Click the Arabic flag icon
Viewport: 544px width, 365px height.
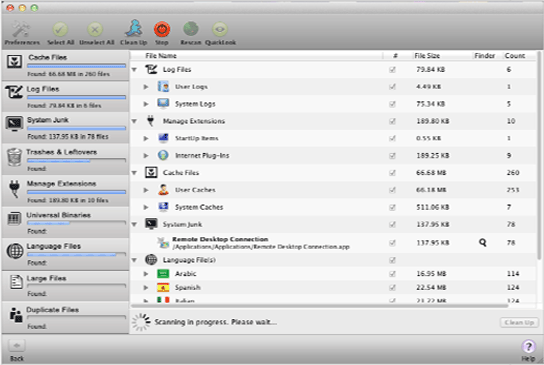click(x=163, y=274)
